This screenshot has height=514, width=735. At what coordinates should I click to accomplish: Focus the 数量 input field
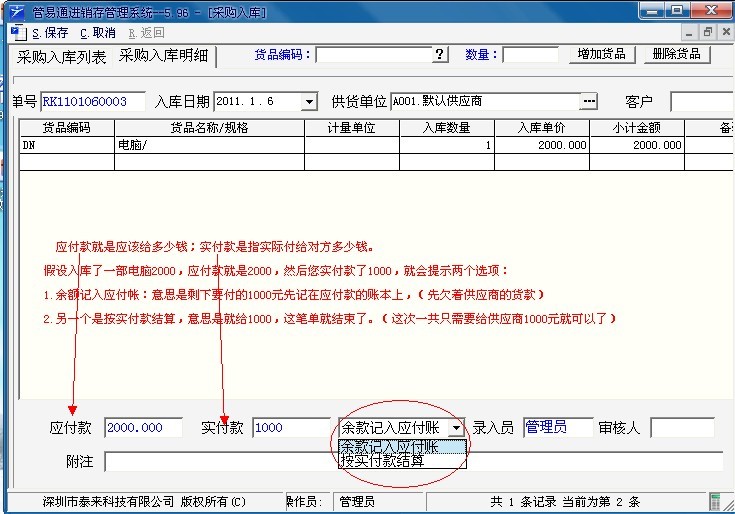pyautogui.click(x=531, y=55)
